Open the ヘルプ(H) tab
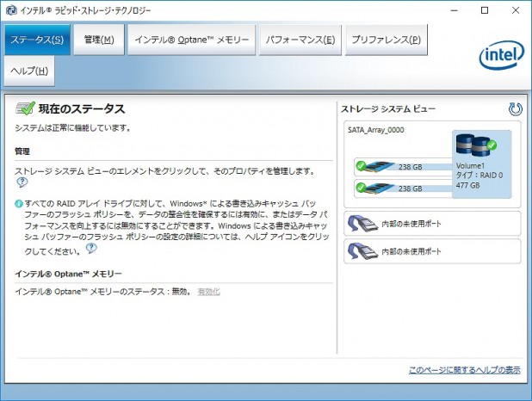 tap(29, 71)
